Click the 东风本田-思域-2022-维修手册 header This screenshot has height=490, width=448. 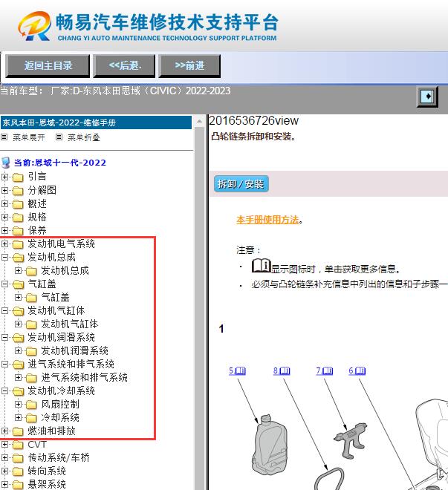click(96, 122)
